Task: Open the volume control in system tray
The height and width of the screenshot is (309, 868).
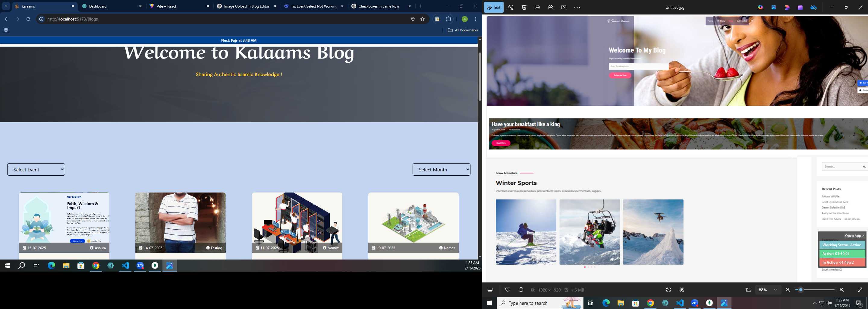Action: tap(829, 303)
